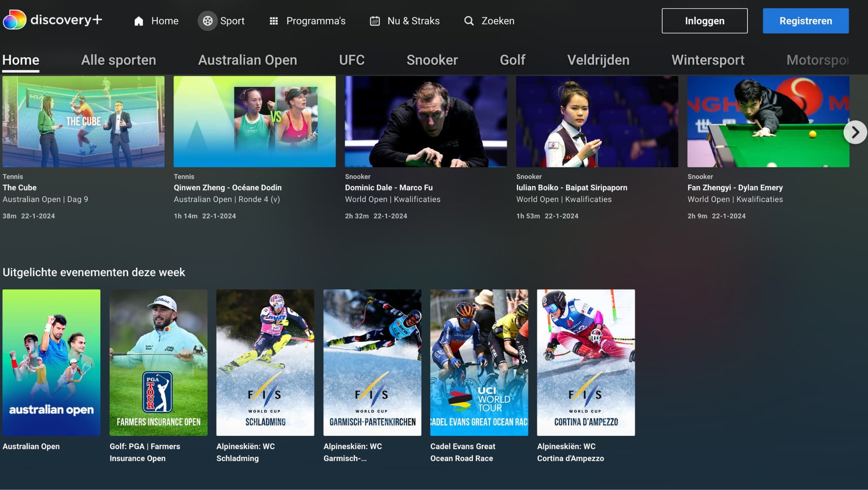Open Iulian Boiko snooker thumbnail

(597, 121)
